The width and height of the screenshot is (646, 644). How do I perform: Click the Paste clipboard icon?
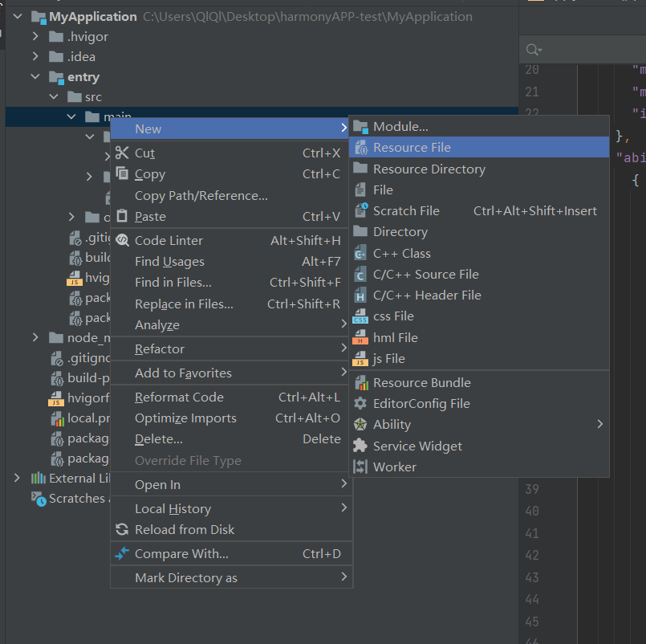(x=122, y=216)
